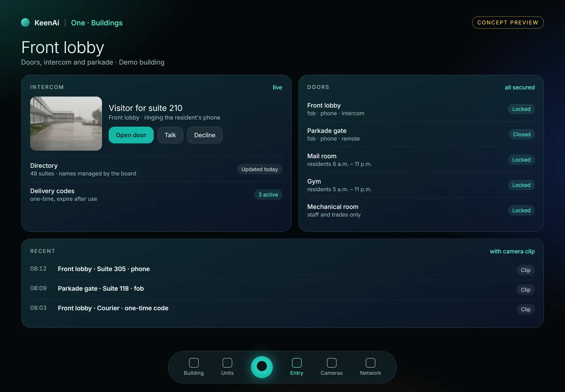Image resolution: width=565 pixels, height=392 pixels.
Task: Click the Updated today badge
Action: [259, 169]
